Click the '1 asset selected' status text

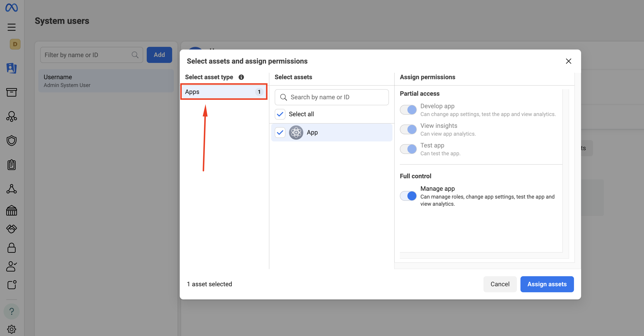point(209,284)
